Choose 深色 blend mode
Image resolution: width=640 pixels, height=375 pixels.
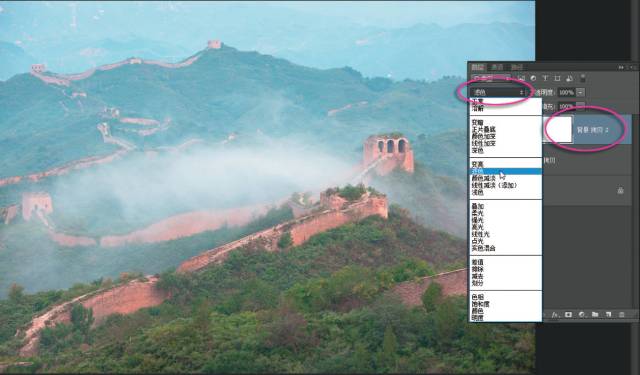click(506, 150)
